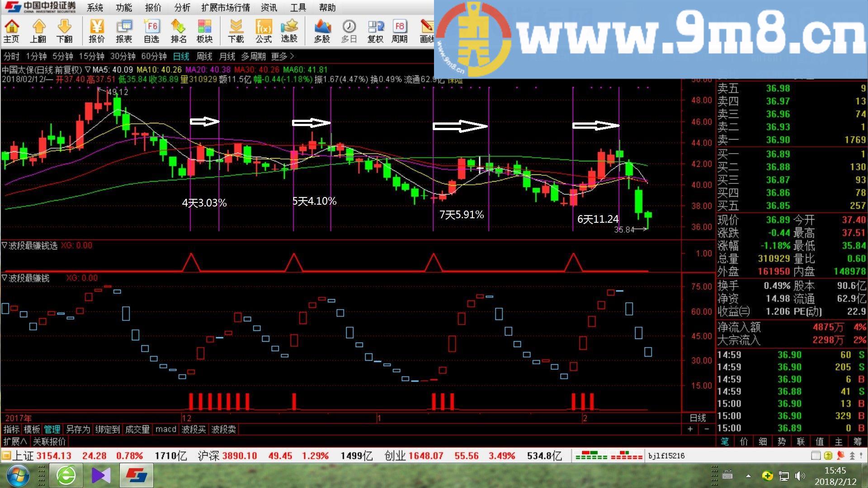
Task: Switch to the 周线 weekly period
Action: point(204,56)
